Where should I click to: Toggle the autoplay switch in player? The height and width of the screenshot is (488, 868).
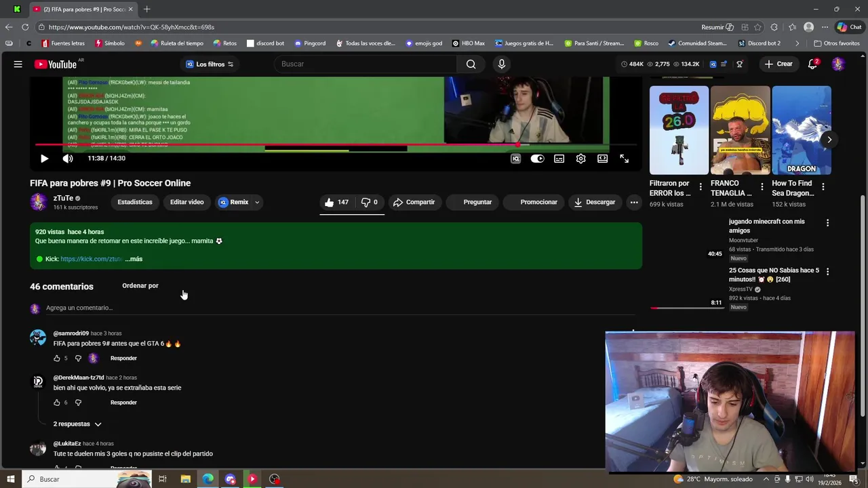(x=537, y=159)
